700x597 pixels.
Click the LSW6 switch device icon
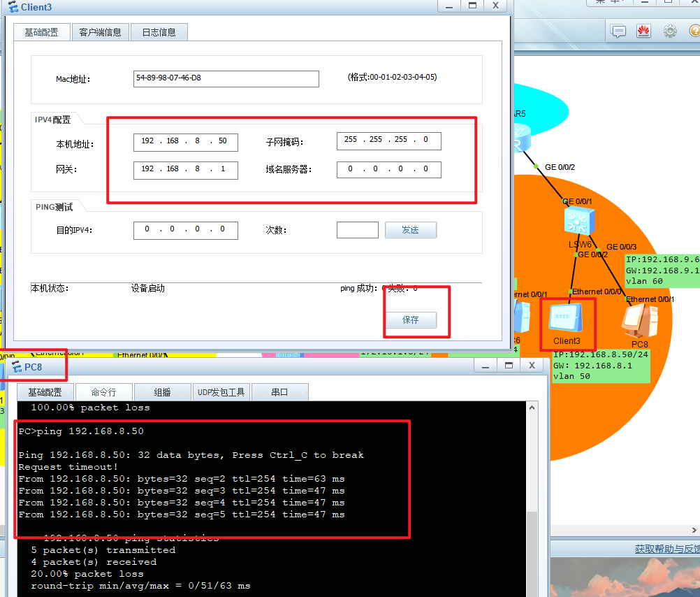click(x=579, y=222)
